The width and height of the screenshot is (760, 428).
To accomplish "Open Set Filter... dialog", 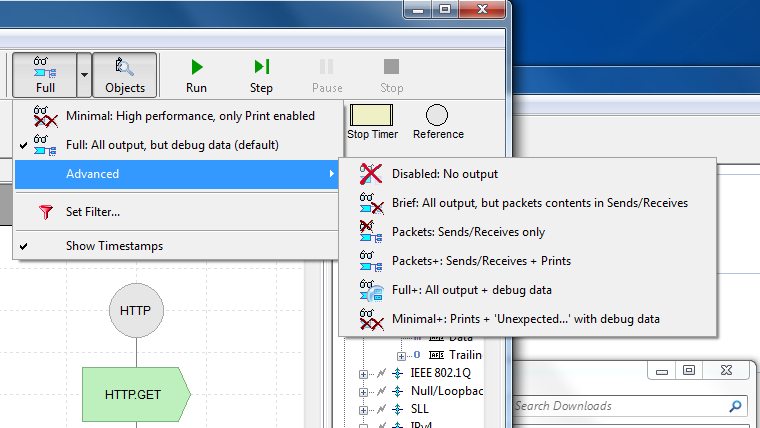I will tap(92, 212).
